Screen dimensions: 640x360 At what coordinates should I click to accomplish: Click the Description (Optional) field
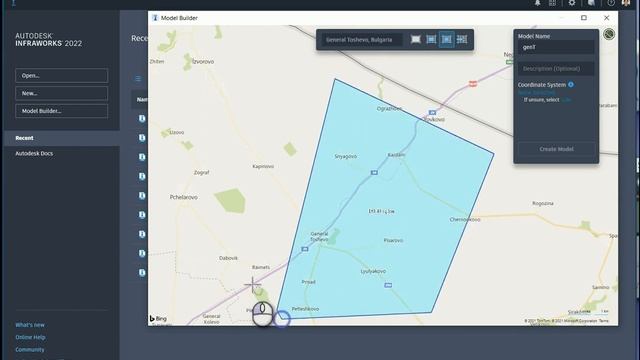(556, 69)
